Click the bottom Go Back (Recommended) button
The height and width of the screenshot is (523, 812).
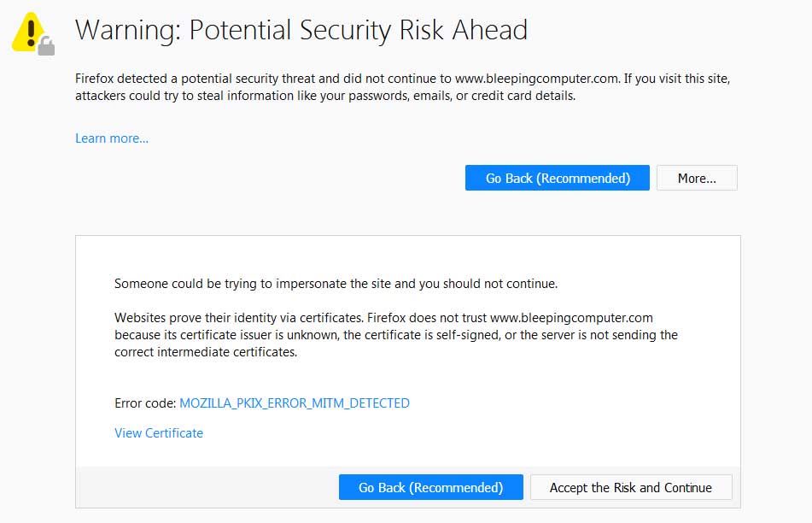pos(431,487)
